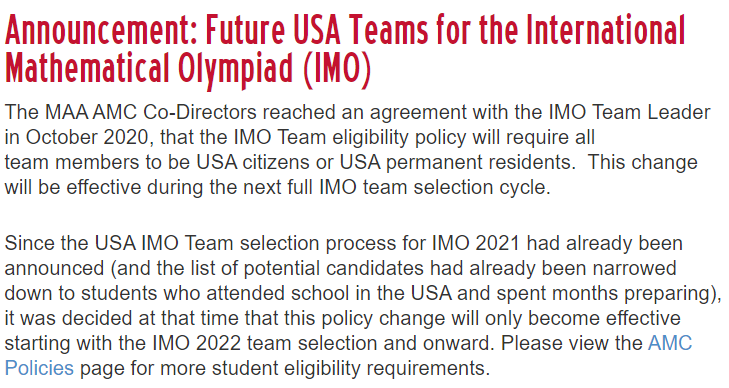Click 'IMO 2021' in second paragraph
The width and height of the screenshot is (729, 388).
pyautogui.click(x=476, y=243)
